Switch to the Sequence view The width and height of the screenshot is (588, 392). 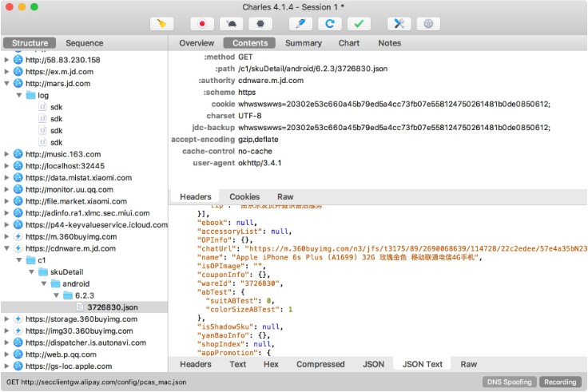(x=84, y=43)
